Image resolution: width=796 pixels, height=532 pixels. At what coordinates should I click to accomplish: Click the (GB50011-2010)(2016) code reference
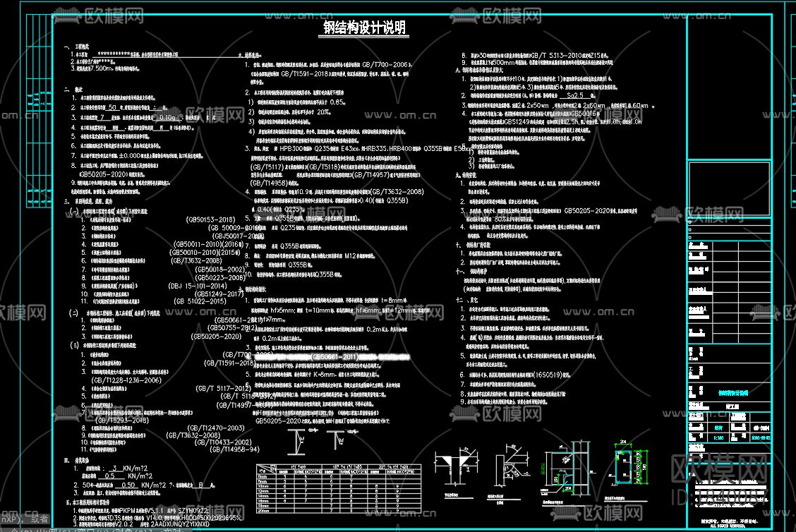(207, 244)
